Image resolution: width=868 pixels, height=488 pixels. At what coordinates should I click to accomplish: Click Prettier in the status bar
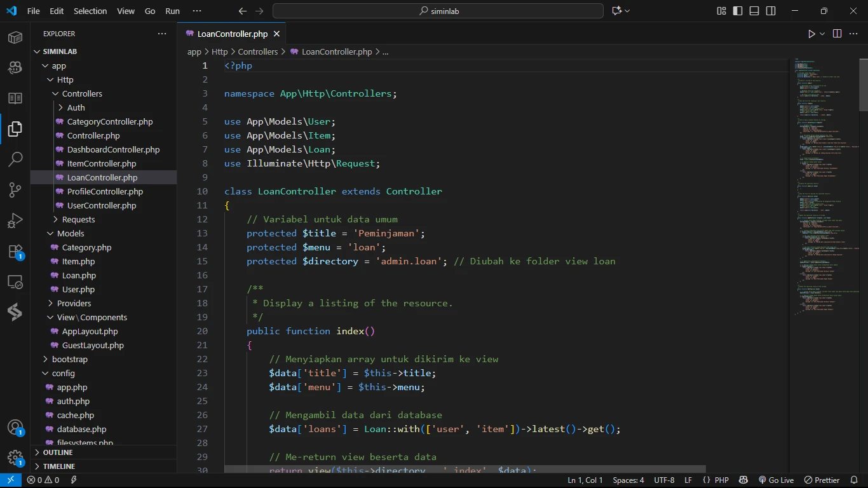(x=822, y=480)
